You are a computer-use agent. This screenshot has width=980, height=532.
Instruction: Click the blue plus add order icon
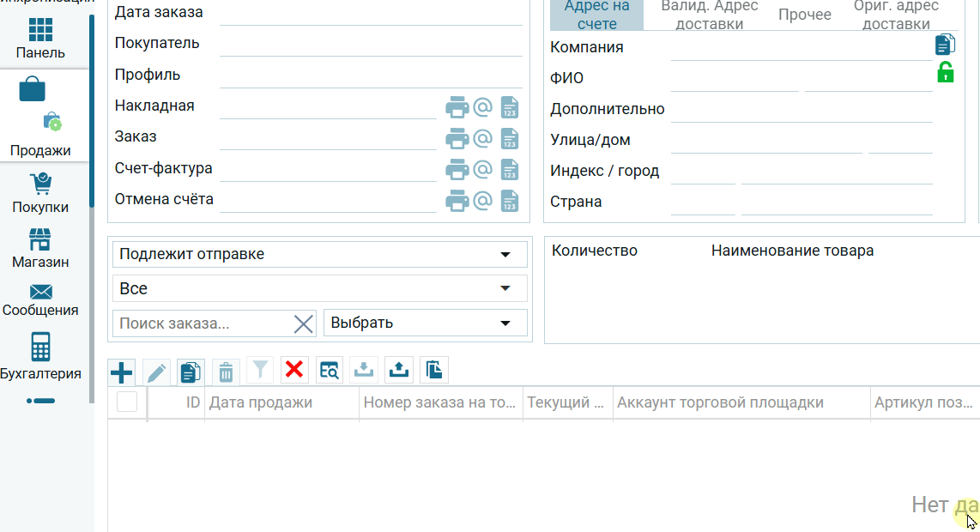pos(122,372)
